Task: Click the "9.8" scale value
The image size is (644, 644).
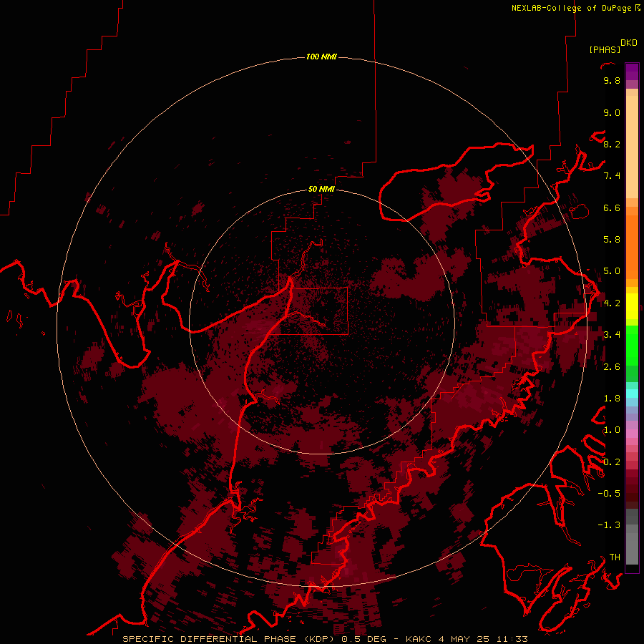Action: 612,80
